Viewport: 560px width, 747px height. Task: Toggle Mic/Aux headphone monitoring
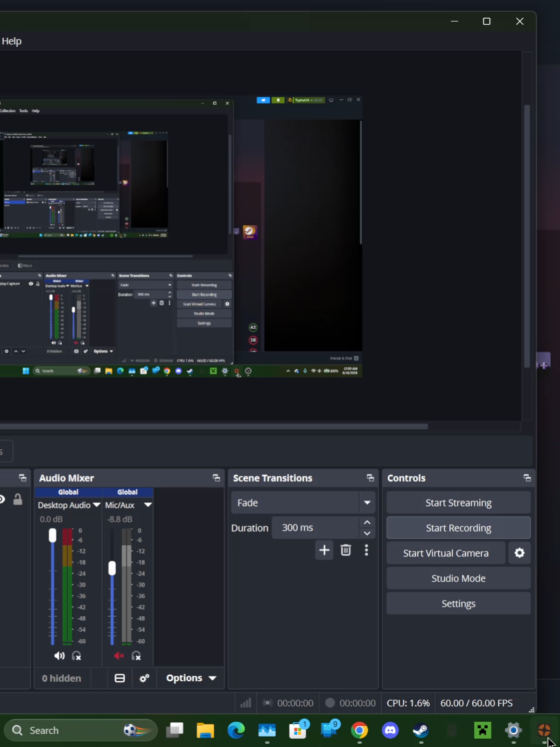[136, 656]
